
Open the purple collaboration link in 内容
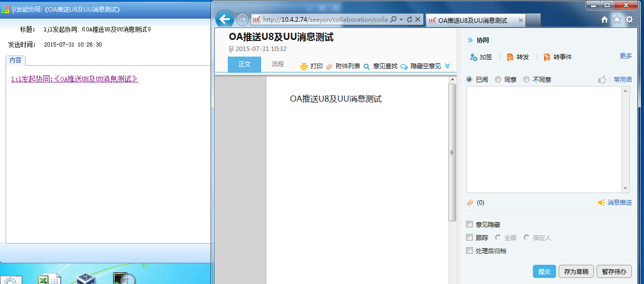74,79
